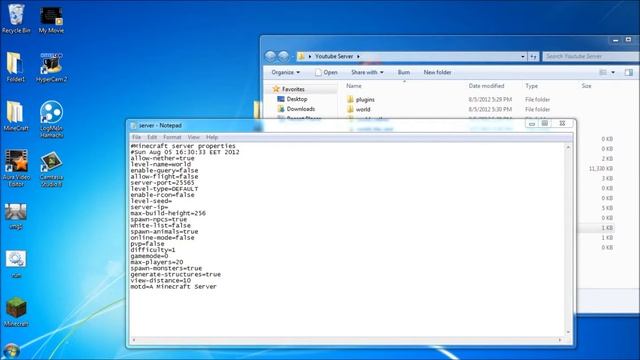Sort by the Name column header
The image size is (640, 360).
[353, 86]
